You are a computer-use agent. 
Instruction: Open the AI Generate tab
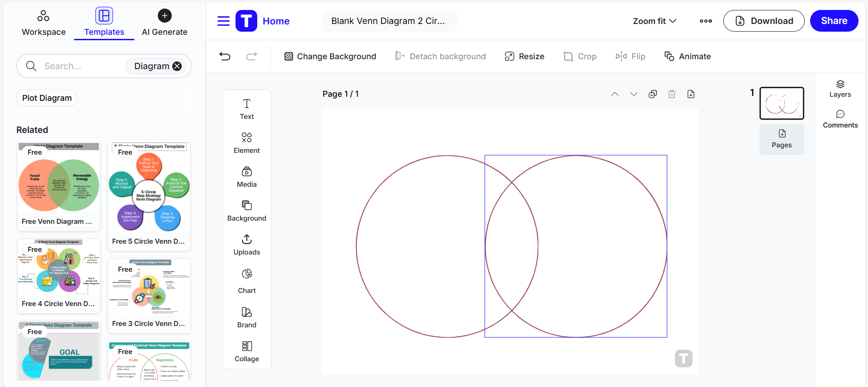[x=165, y=23]
